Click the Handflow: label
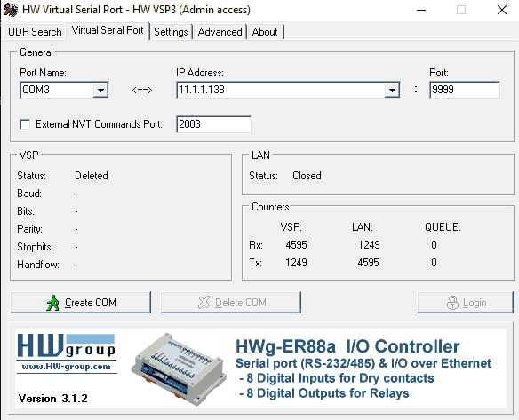Image resolution: width=519 pixels, height=420 pixels. click(38, 265)
